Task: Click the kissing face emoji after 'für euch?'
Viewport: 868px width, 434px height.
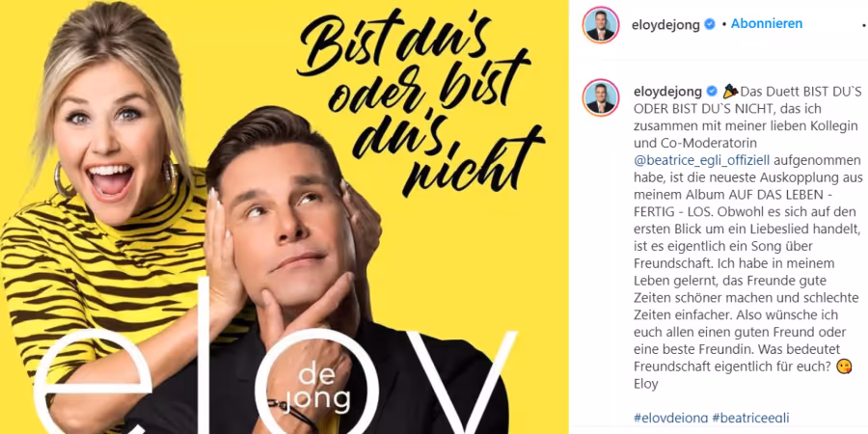Action: click(x=844, y=366)
